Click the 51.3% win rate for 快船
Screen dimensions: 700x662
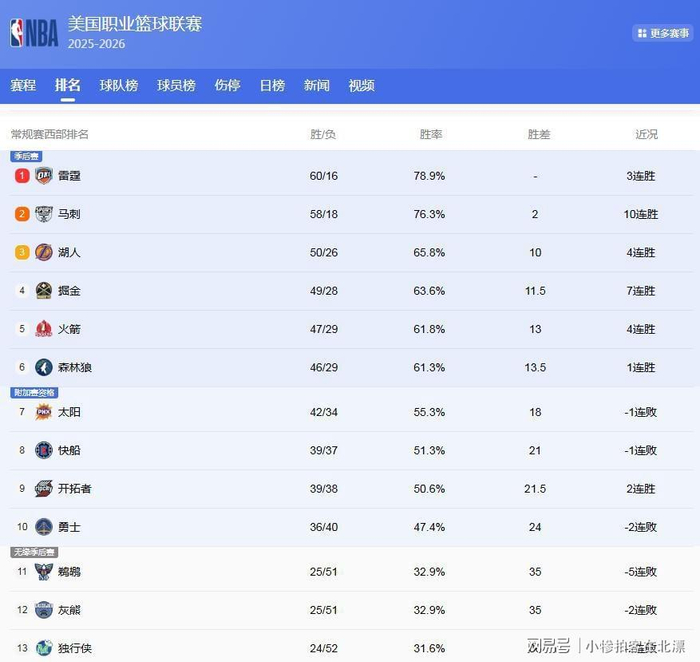(x=429, y=450)
